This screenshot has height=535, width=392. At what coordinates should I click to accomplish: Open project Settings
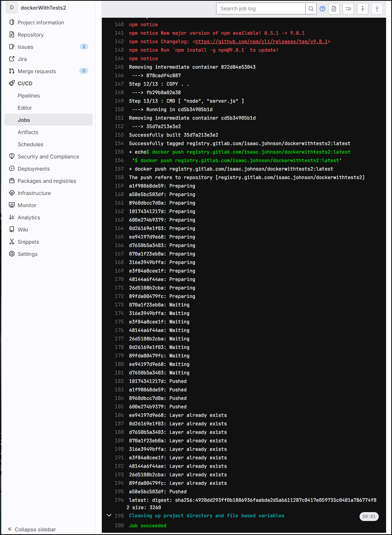tap(28, 254)
